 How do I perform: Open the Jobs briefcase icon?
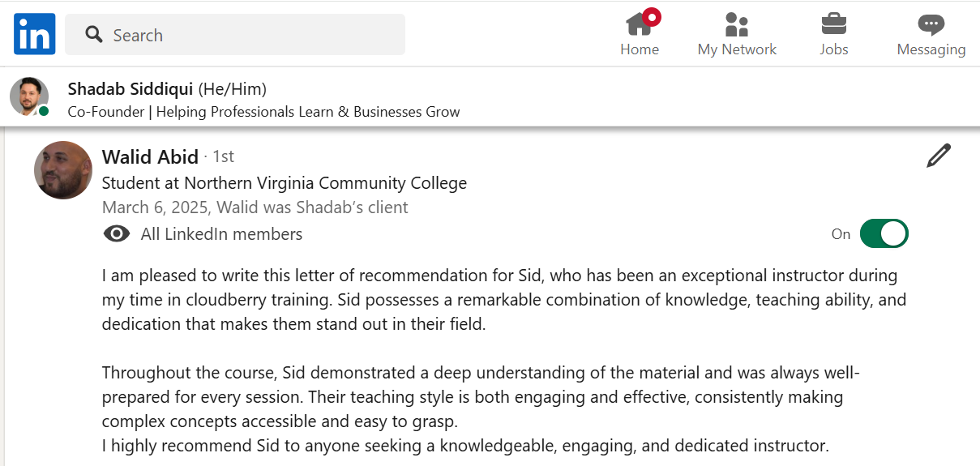click(x=833, y=24)
